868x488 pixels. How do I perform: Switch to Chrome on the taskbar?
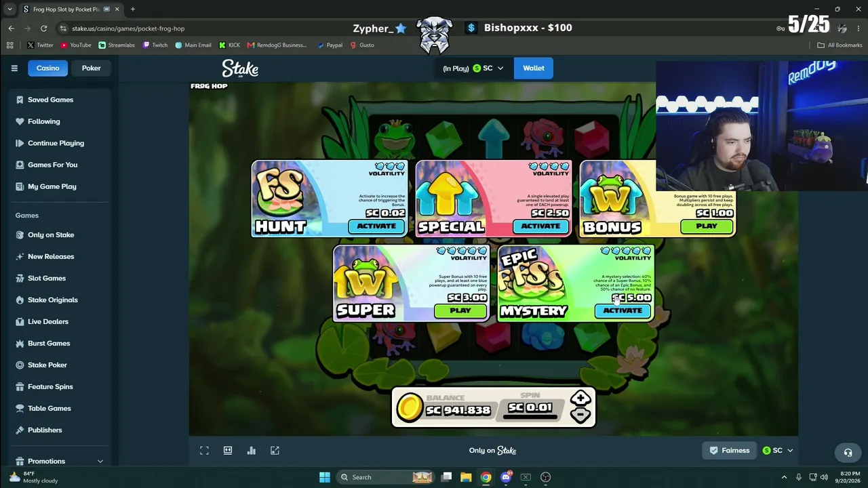486,477
